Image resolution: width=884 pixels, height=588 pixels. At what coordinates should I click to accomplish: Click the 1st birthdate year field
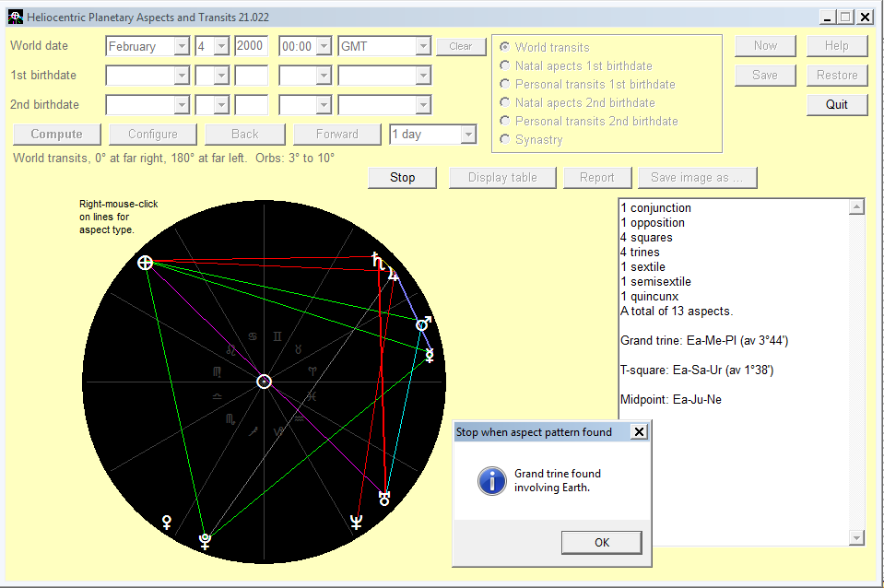coord(251,75)
